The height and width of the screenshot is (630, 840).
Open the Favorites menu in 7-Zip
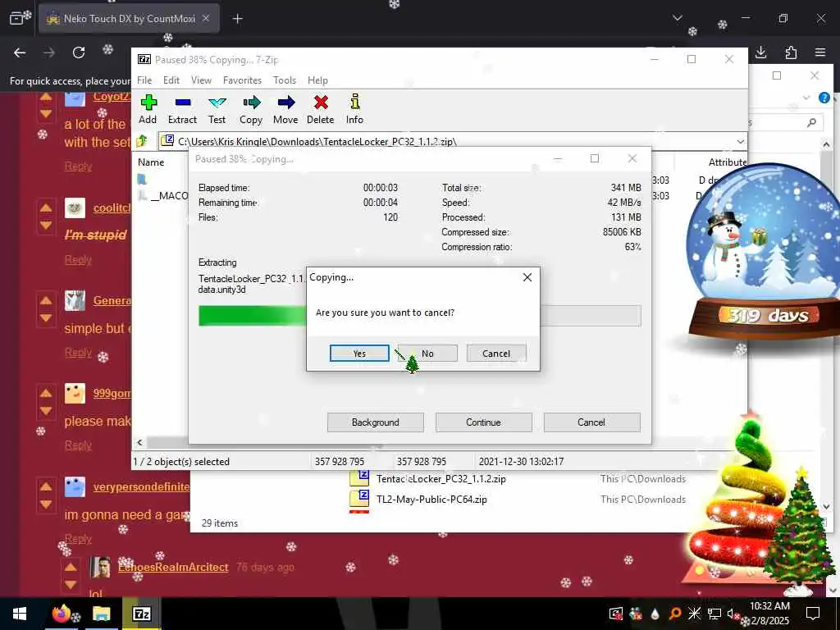(x=242, y=80)
